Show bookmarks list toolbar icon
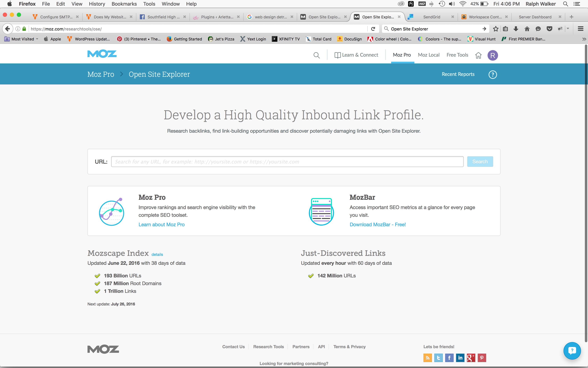 (505, 29)
